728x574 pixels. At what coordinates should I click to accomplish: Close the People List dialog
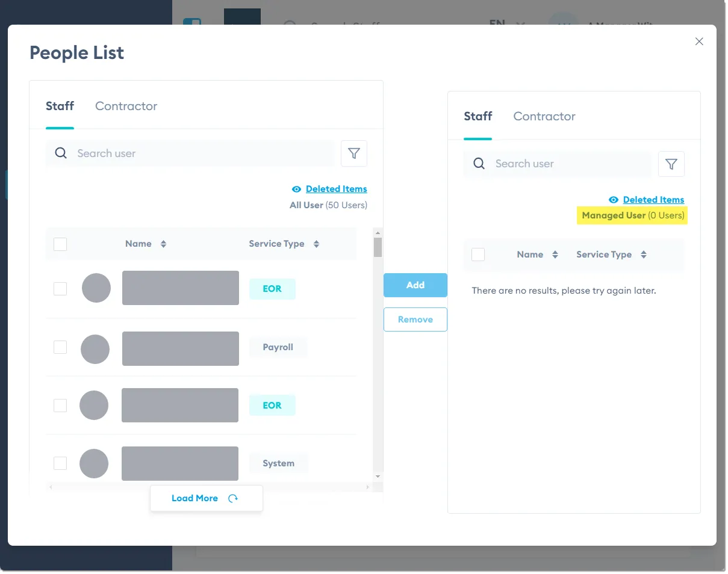pos(699,42)
